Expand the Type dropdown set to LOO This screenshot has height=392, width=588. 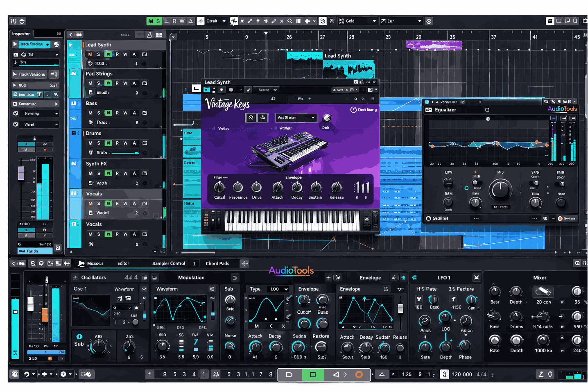(x=278, y=289)
